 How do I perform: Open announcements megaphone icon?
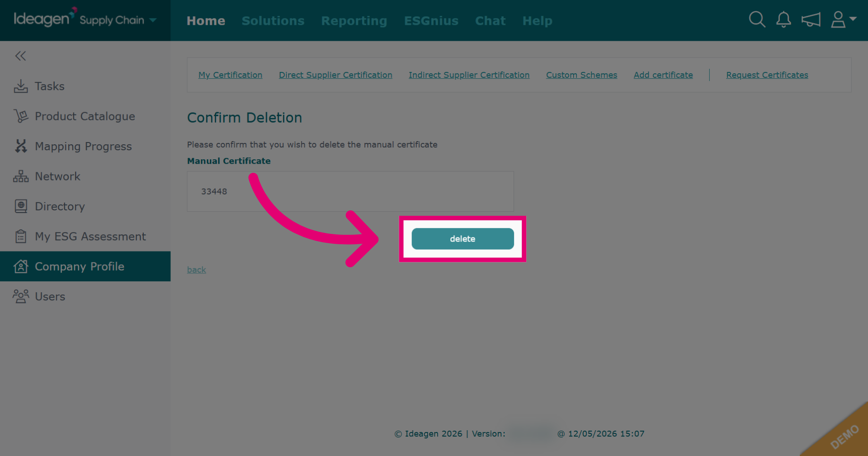point(811,20)
